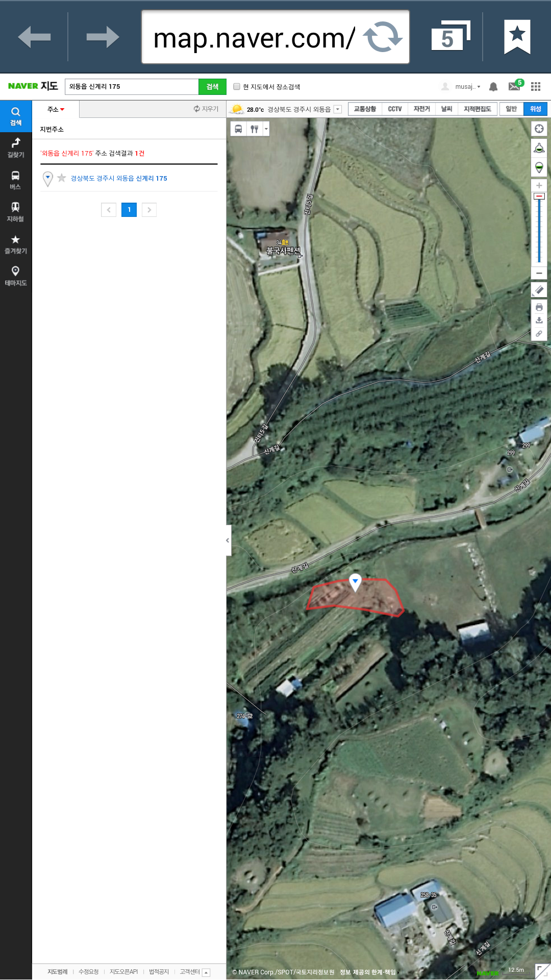Screen dimensions: 551x980
Task: Click the notification bell icon
Action: pyautogui.click(x=493, y=87)
